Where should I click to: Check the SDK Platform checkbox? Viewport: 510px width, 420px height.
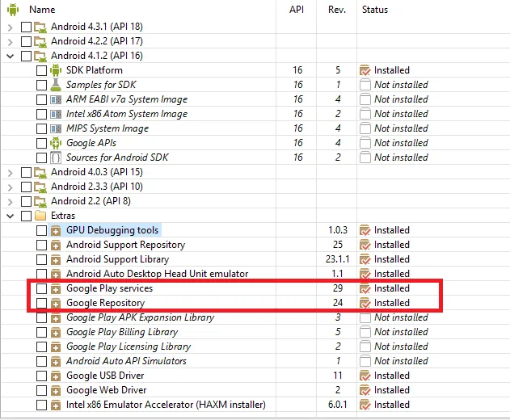[41, 70]
